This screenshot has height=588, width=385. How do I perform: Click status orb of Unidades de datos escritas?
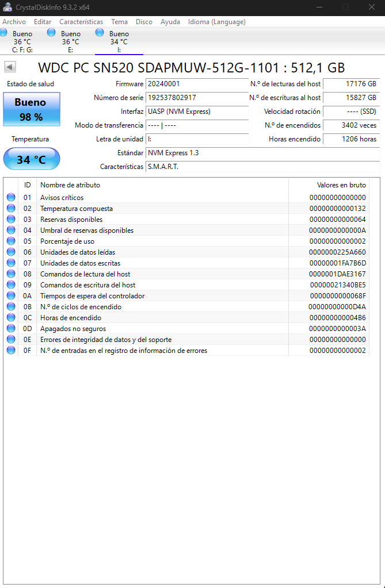click(x=11, y=263)
